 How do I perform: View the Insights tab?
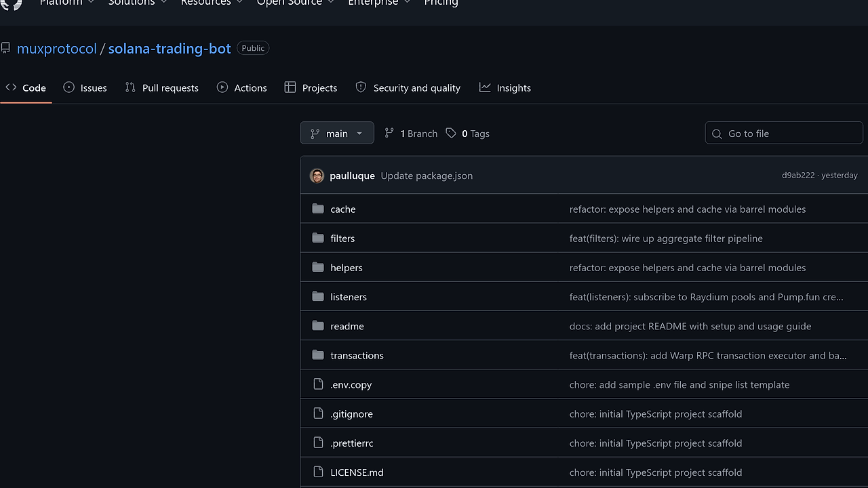505,88
